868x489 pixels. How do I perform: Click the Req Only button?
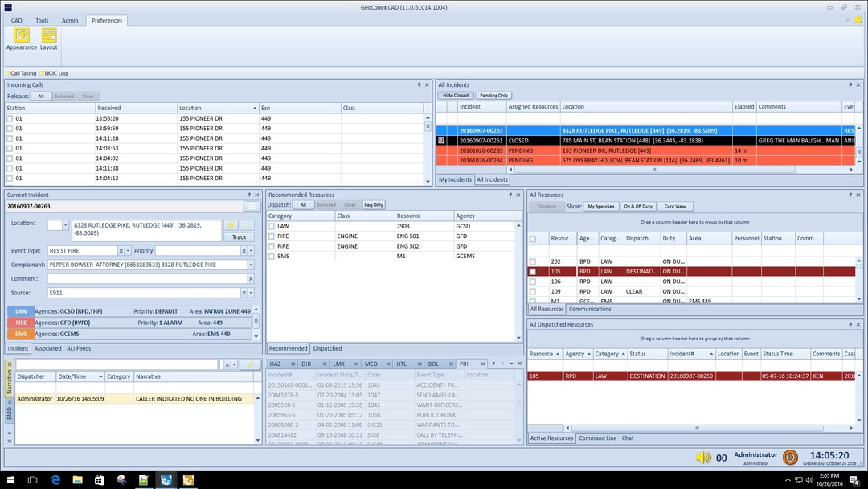point(374,205)
